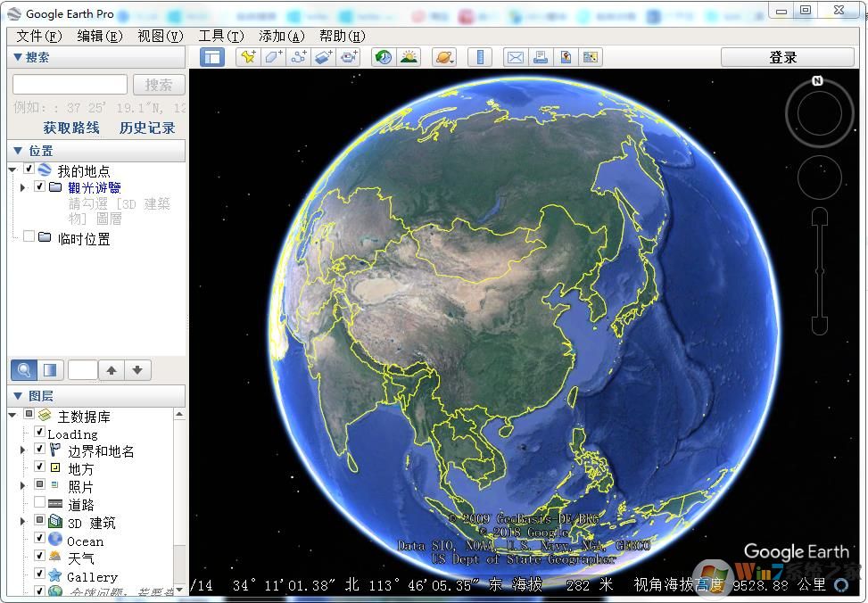Expand the 边界和地名 layer group
This screenshot has width=868, height=603.
tap(21, 450)
